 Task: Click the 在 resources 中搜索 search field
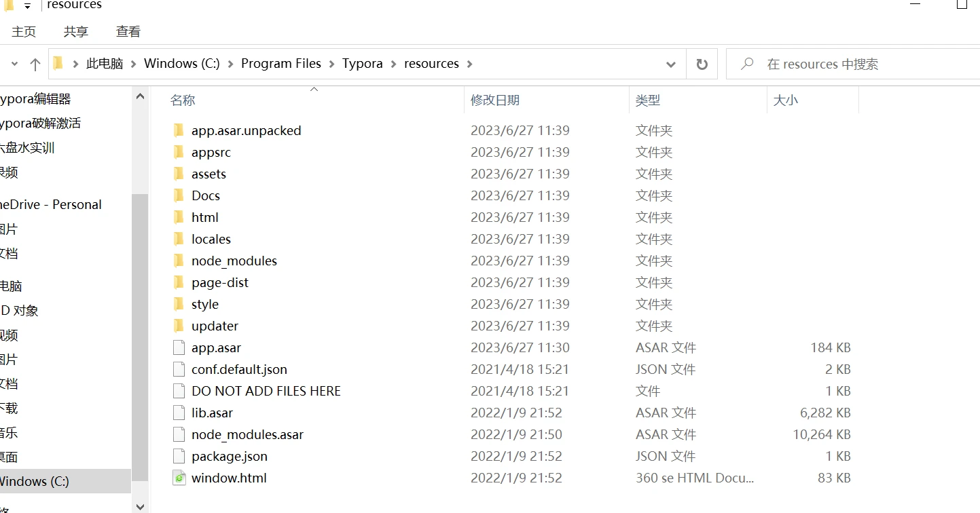(x=852, y=64)
